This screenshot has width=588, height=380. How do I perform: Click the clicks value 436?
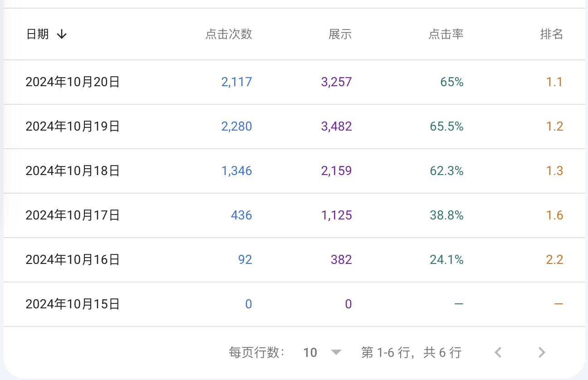241,215
